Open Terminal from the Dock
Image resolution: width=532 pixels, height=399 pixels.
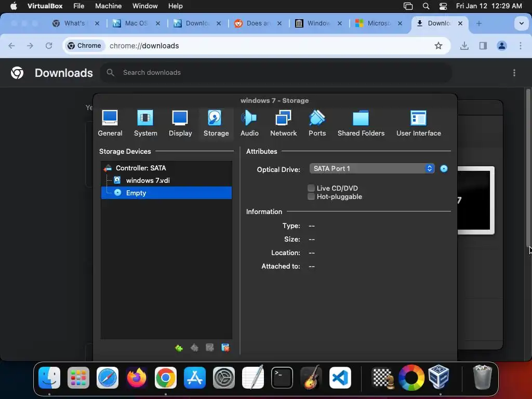pyautogui.click(x=282, y=378)
